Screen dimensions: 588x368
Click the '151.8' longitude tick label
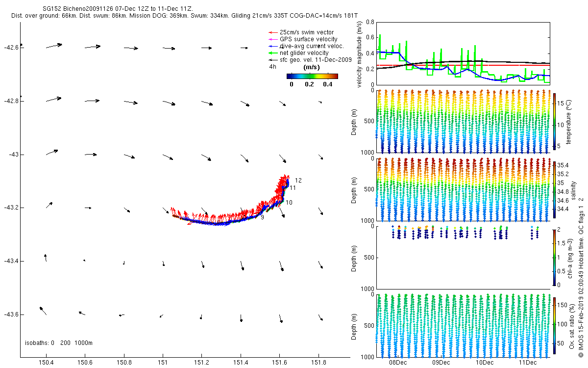[318, 363]
